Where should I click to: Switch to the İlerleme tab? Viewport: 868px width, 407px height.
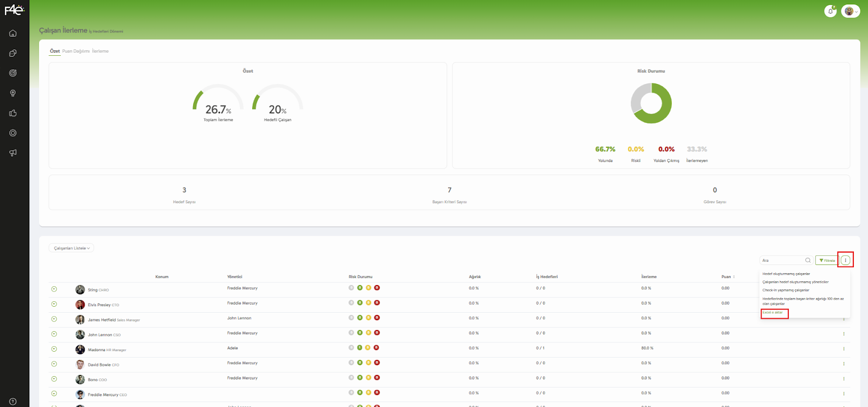(100, 51)
